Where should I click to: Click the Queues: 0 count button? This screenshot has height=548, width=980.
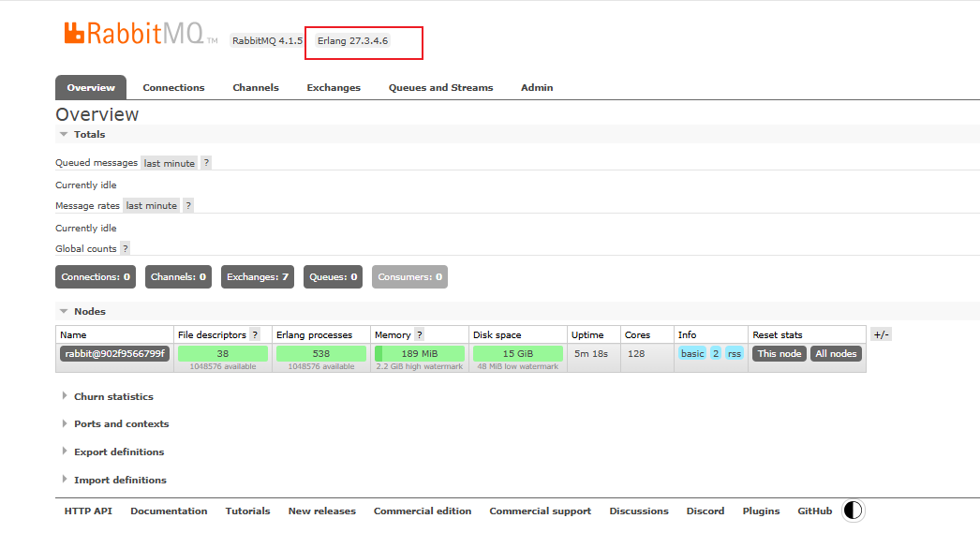334,277
